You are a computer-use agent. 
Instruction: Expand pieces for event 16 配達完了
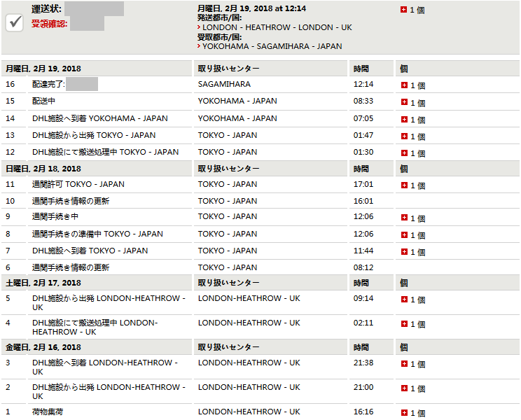point(404,85)
